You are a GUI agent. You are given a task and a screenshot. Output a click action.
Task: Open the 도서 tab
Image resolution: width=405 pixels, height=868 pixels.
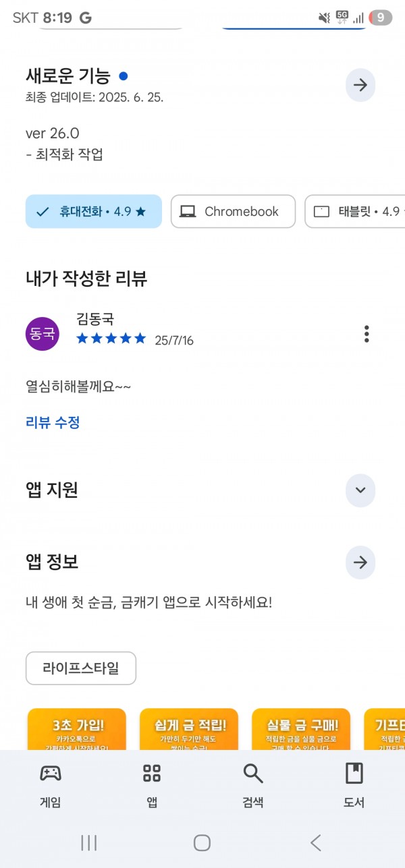pos(354,786)
